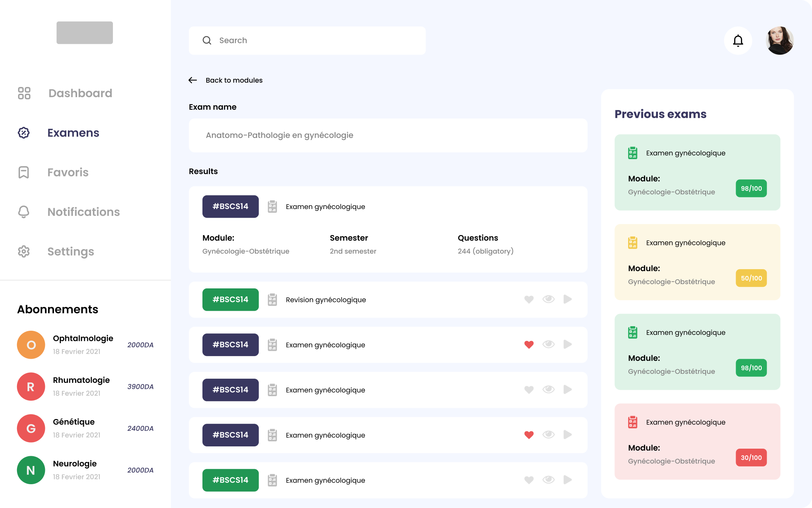The width and height of the screenshot is (812, 508).
Task: Click the Back to modules link
Action: pyautogui.click(x=234, y=80)
